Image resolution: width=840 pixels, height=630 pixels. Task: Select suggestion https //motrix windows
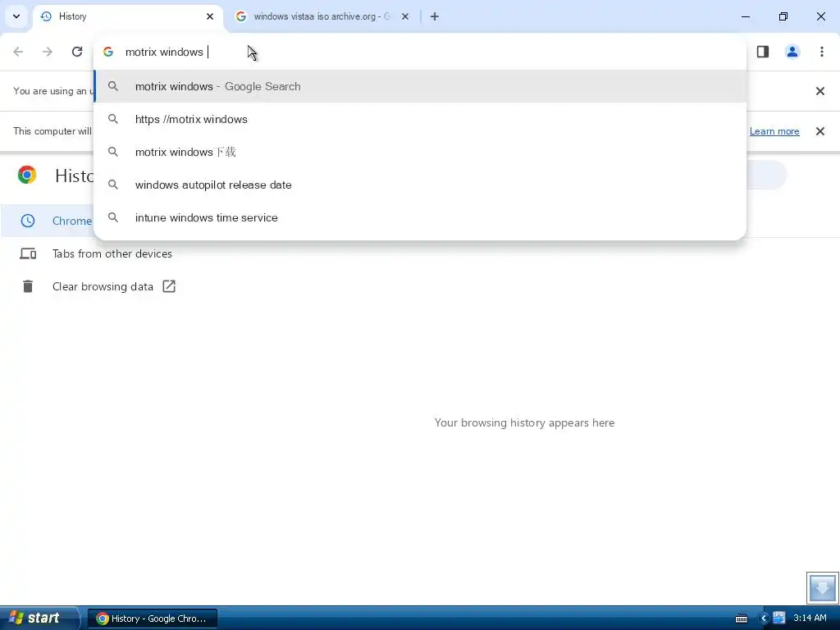[x=420, y=119]
